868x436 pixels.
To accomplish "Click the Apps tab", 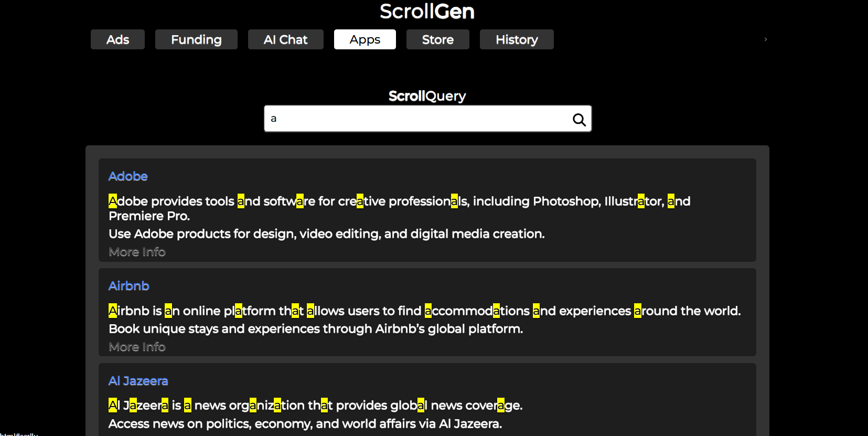I will [365, 40].
